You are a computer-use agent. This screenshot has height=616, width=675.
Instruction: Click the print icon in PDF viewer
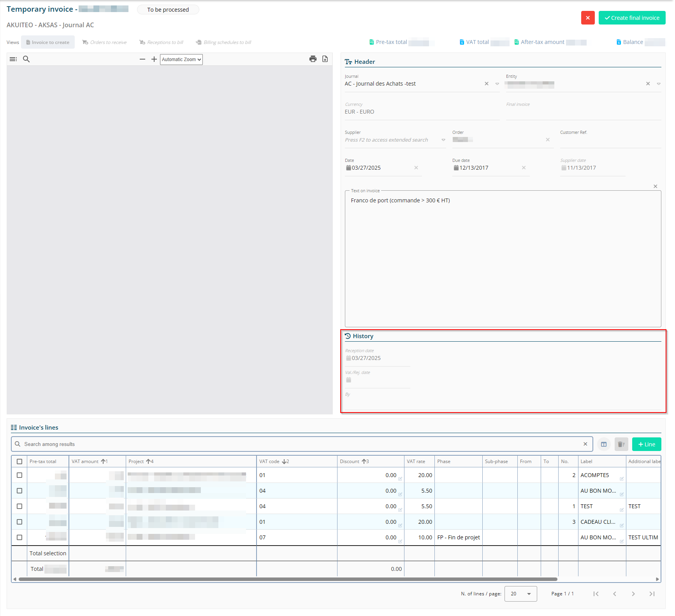click(x=313, y=59)
